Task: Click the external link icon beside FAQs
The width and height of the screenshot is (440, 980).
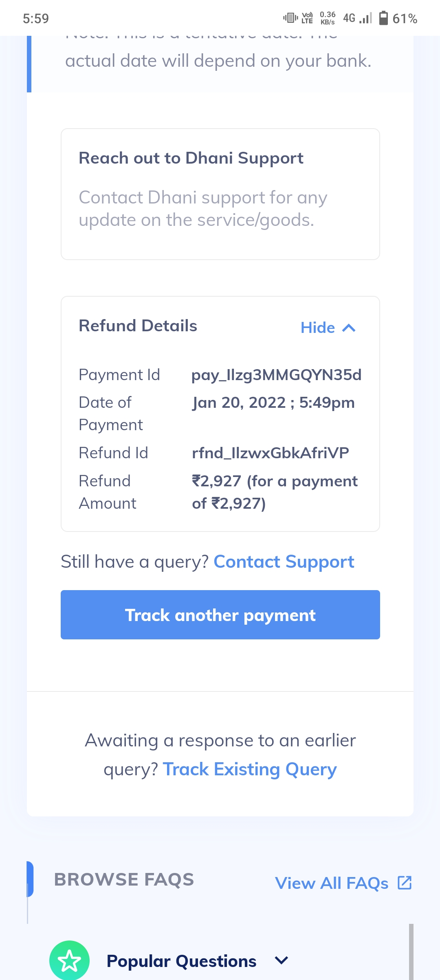Action: click(x=405, y=883)
